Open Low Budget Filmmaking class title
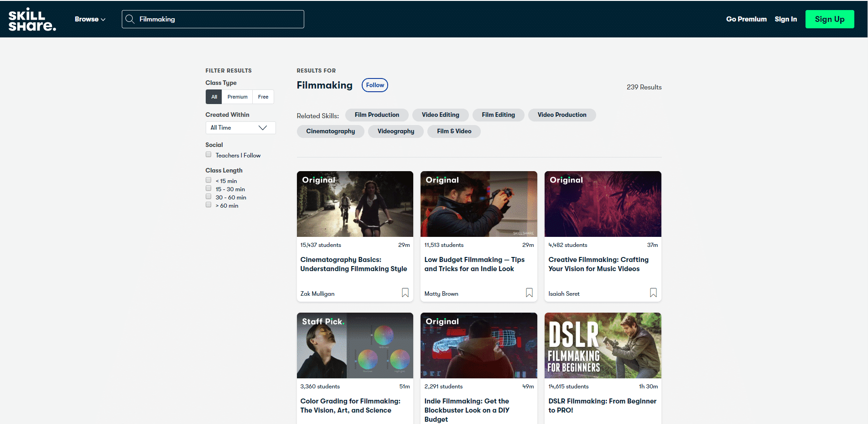The width and height of the screenshot is (868, 424). click(474, 264)
